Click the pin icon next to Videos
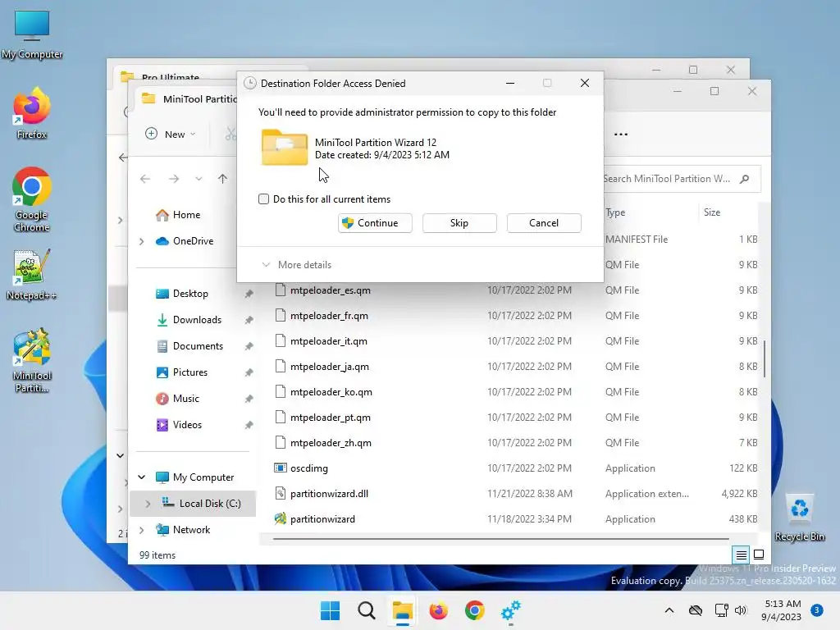Screen dimensions: 840x630 (x=249, y=425)
